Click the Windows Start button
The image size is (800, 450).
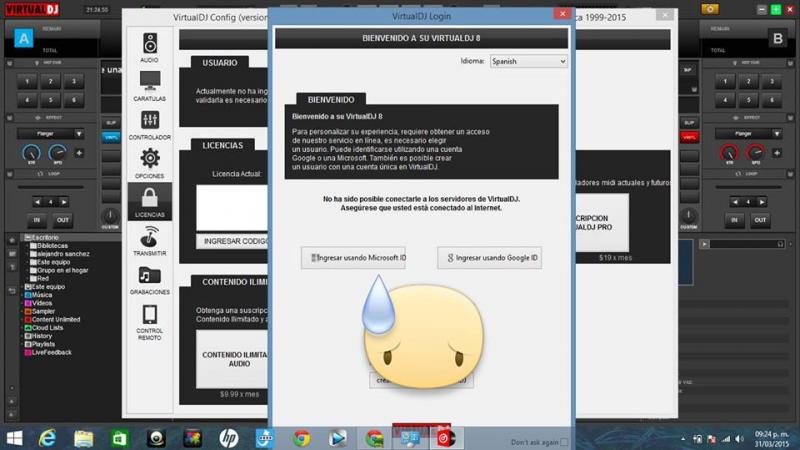point(14,438)
